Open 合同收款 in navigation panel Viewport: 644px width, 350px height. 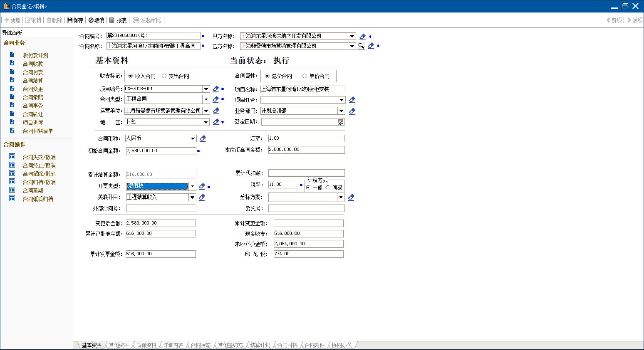click(x=33, y=64)
